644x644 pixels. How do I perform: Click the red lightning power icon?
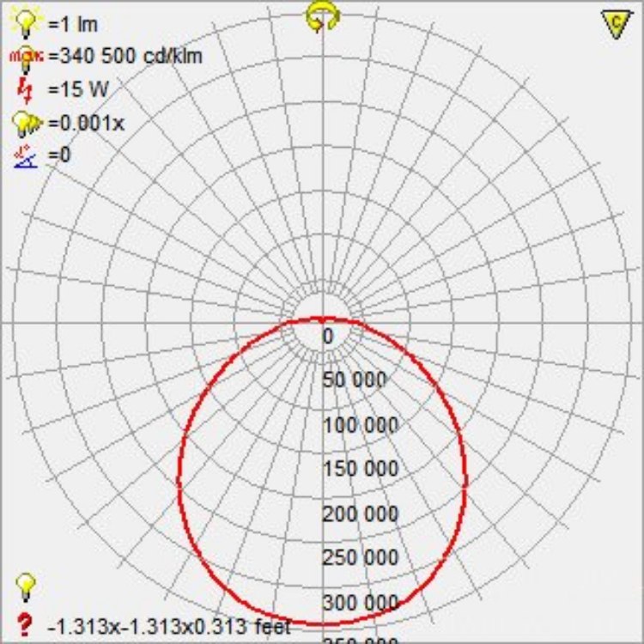click(27, 89)
